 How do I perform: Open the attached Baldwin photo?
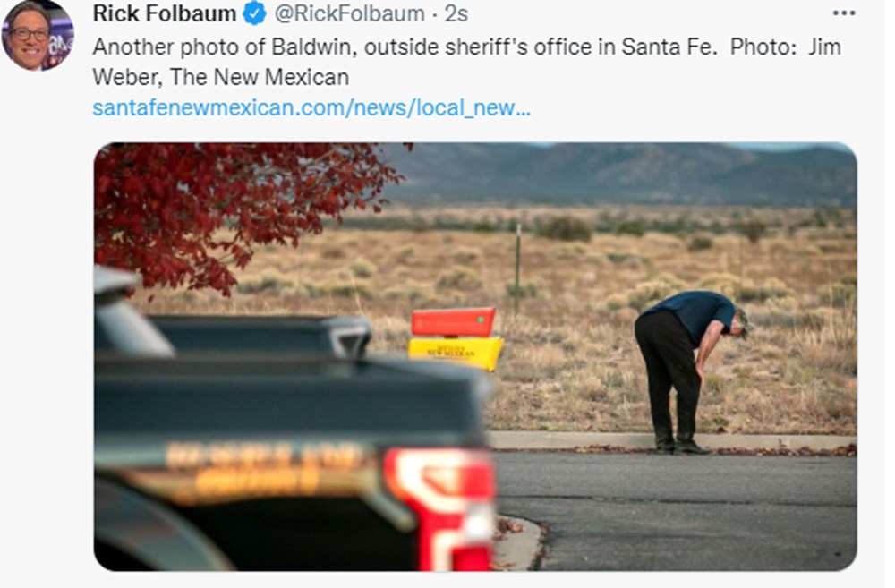[x=475, y=356]
